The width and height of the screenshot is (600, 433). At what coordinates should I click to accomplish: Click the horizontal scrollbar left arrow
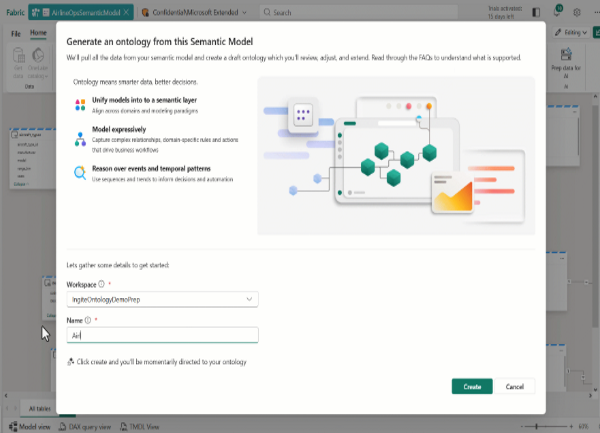[x=6, y=396]
